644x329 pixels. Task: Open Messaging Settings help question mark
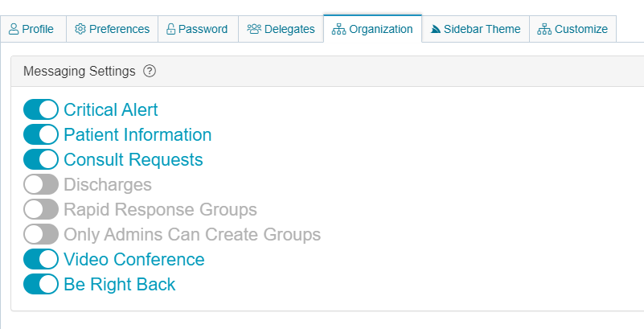pyautogui.click(x=150, y=71)
